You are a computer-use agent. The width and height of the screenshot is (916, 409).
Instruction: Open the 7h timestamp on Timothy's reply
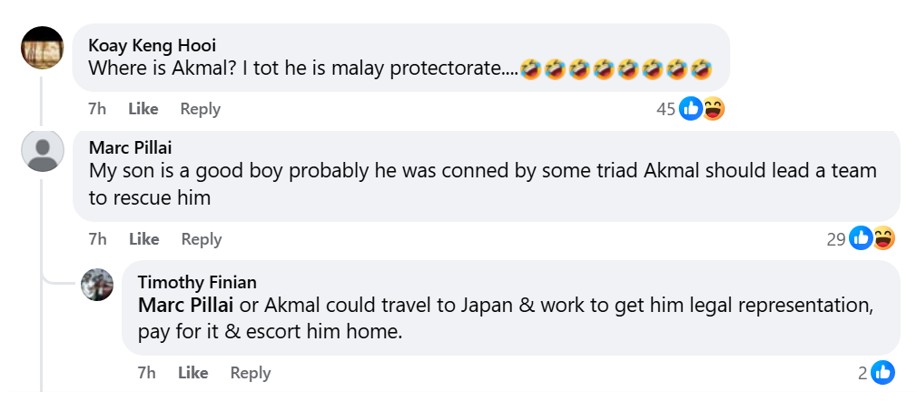pyautogui.click(x=147, y=373)
